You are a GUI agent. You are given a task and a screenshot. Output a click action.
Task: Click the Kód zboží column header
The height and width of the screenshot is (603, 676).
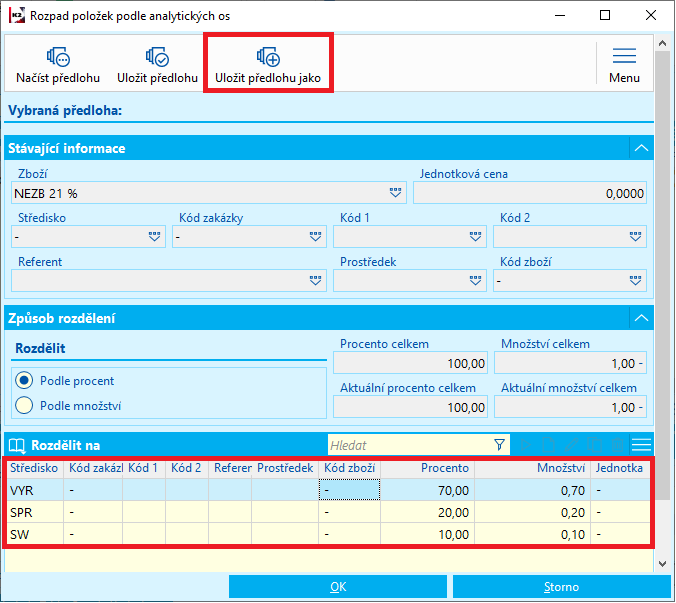[350, 468]
